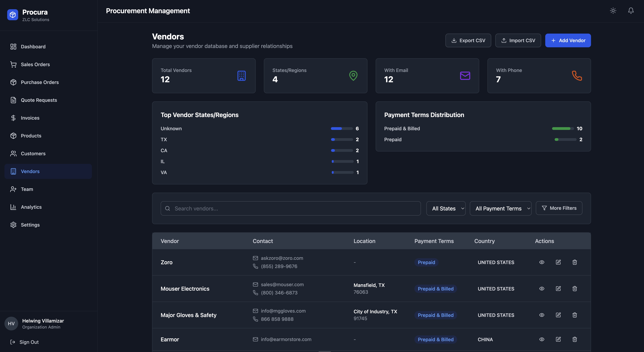This screenshot has height=352, width=644.
Task: Open the Analytics sidebar item
Action: (x=31, y=207)
